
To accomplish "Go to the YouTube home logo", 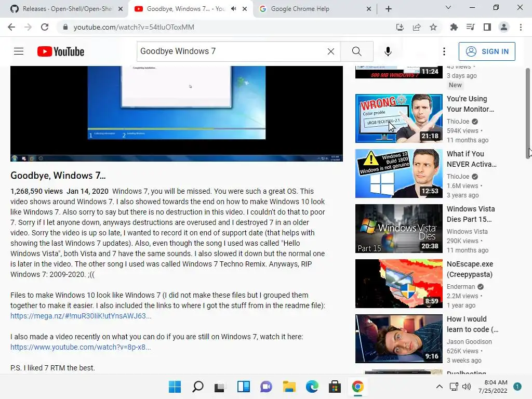I will point(61,51).
